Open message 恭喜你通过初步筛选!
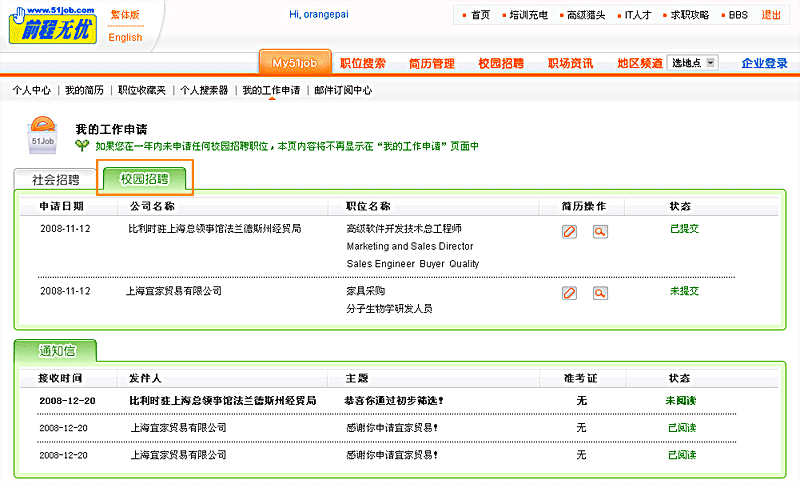 (x=394, y=401)
